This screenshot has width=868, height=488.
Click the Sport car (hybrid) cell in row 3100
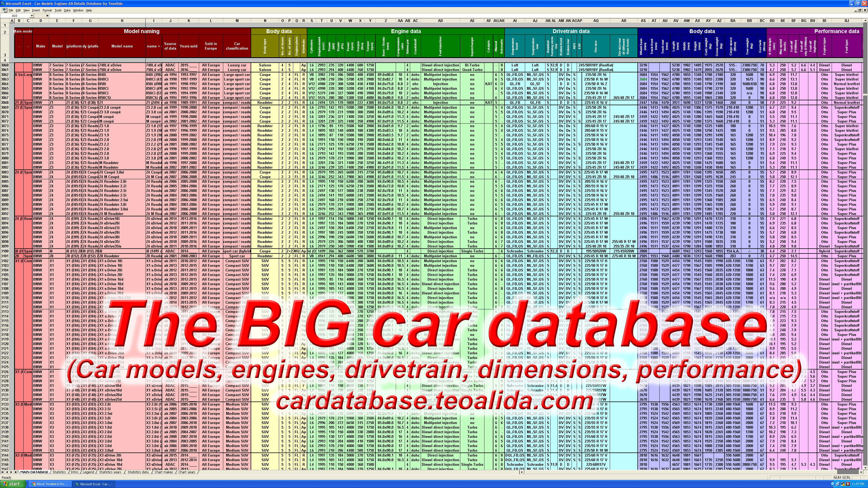tap(237, 251)
